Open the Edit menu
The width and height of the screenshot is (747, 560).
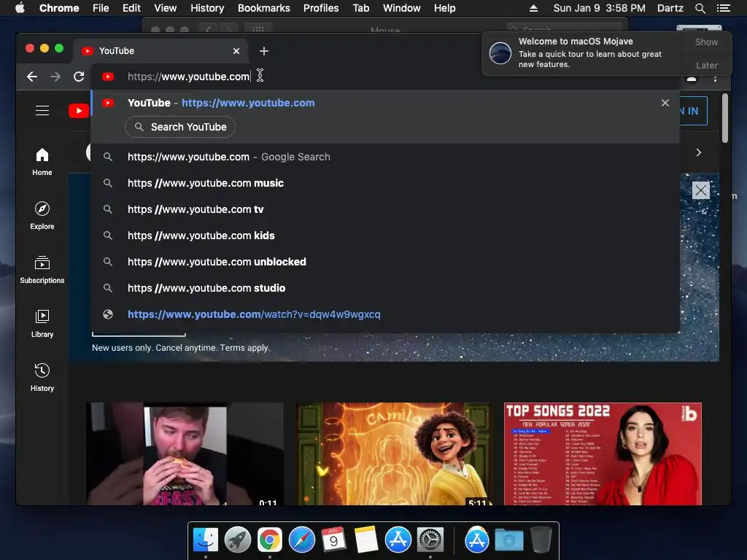[x=131, y=8]
